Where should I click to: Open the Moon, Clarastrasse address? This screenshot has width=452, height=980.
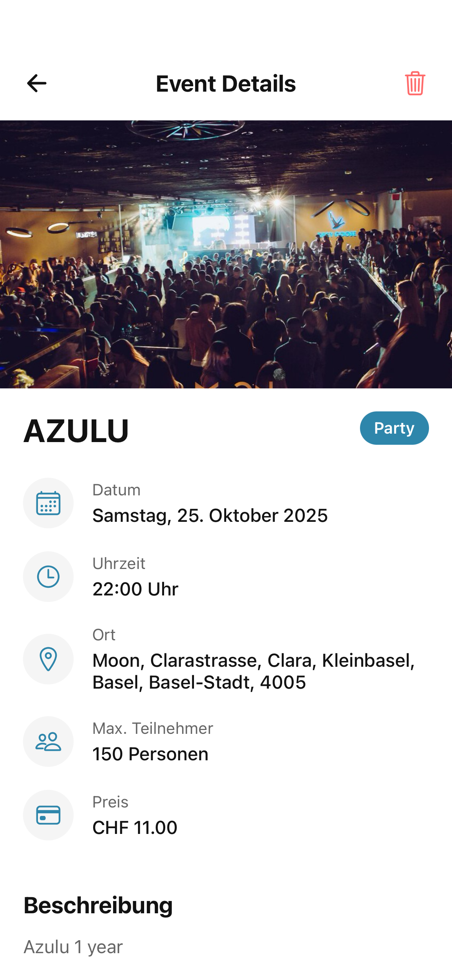click(x=253, y=671)
